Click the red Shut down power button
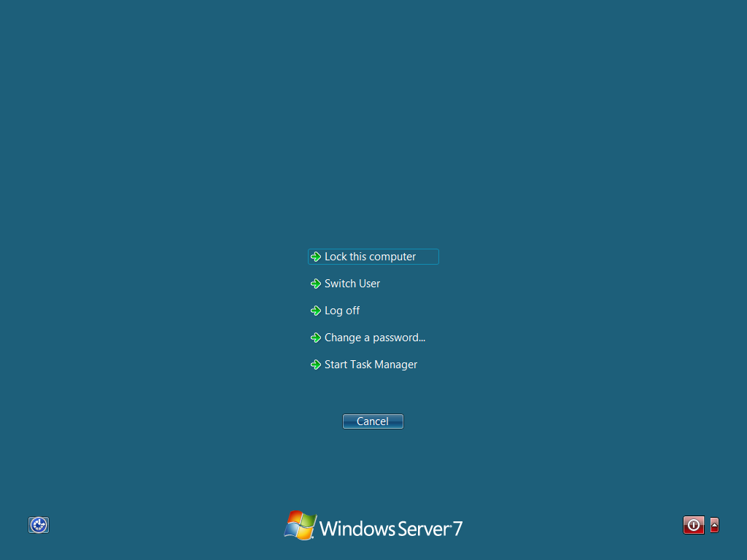This screenshot has height=560, width=747. point(694,525)
